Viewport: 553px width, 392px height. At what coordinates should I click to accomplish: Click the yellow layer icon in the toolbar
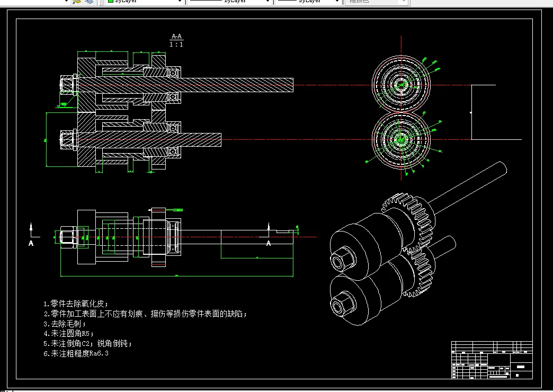pos(76,2)
